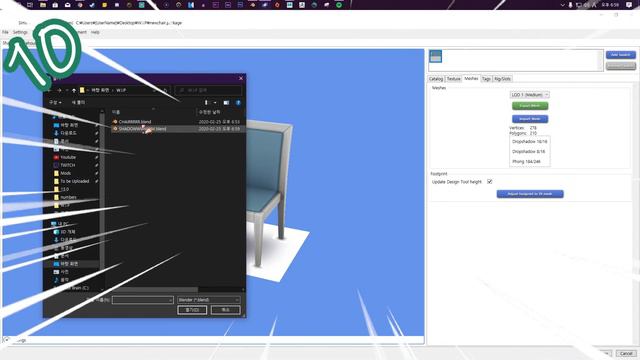Open the view options dropdown arrow

(x=215, y=102)
